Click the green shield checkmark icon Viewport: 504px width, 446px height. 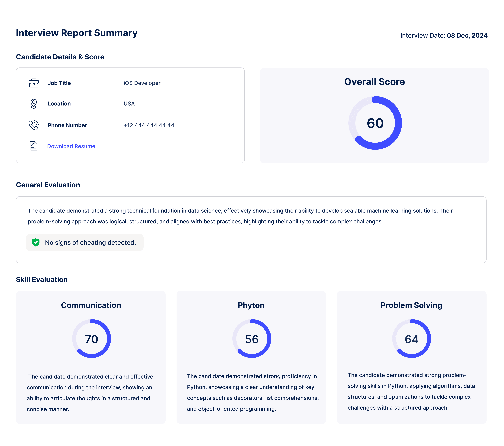[x=36, y=242]
